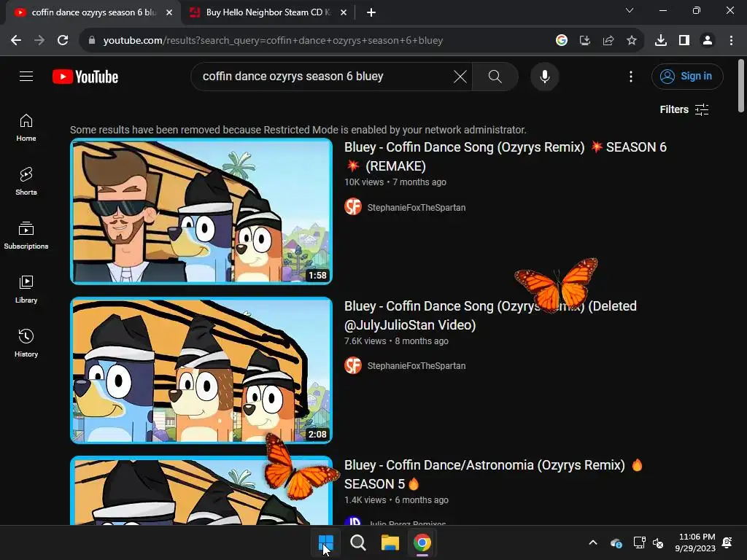Start voice search with the microphone icon

[544, 76]
